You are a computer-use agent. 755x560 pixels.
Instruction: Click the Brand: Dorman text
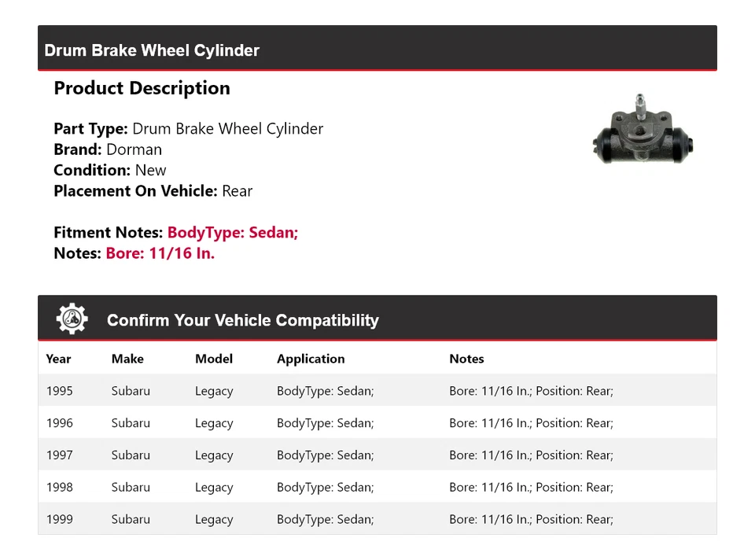[x=108, y=149]
